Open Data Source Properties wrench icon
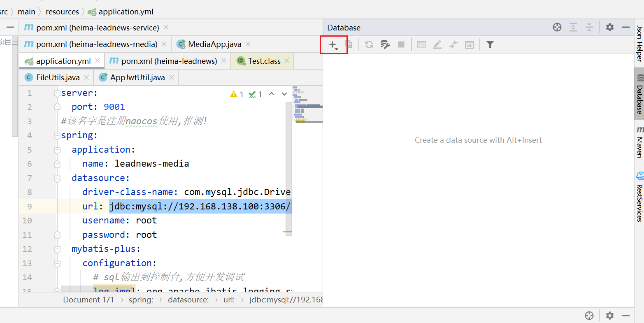Image resolution: width=644 pixels, height=323 pixels. pyautogui.click(x=385, y=44)
